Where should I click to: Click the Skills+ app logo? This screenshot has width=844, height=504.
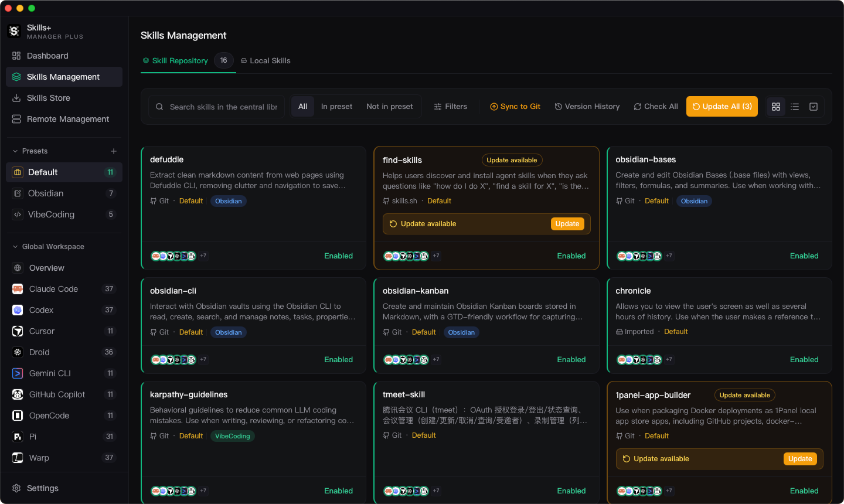pyautogui.click(x=14, y=31)
